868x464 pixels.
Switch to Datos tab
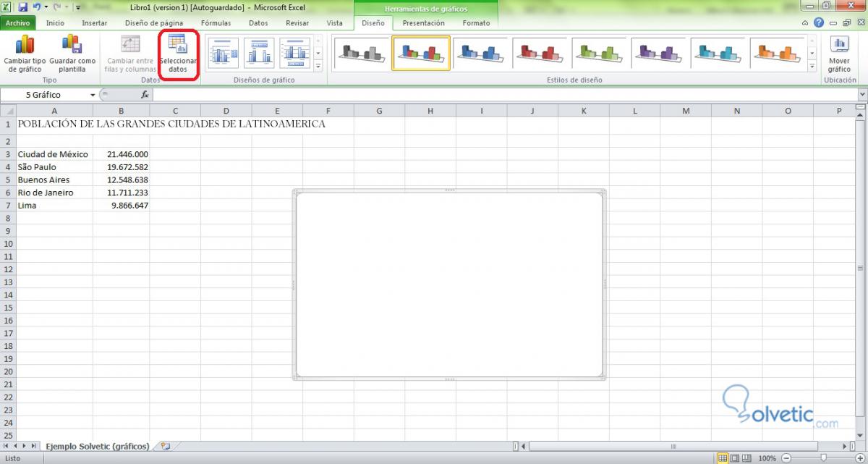coord(258,22)
